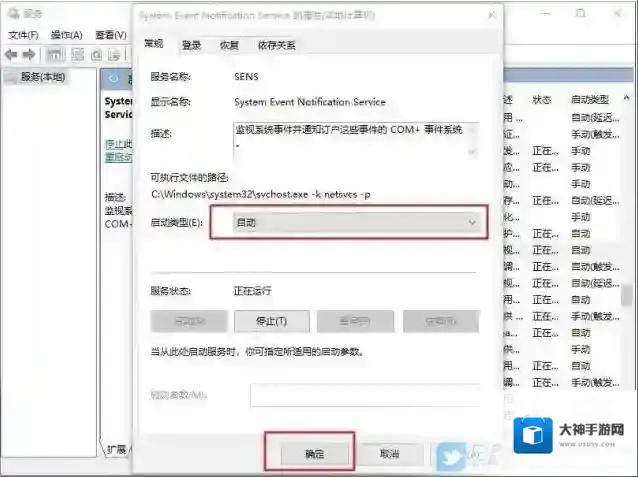
Task: Click the 扩展 tab in Services window
Action: [x=117, y=449]
